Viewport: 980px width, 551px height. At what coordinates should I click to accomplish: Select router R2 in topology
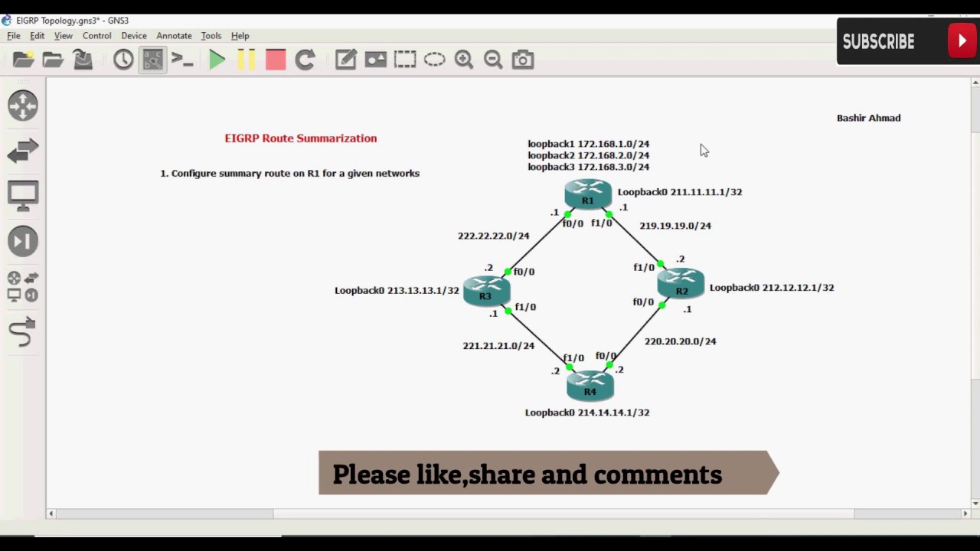pyautogui.click(x=681, y=284)
